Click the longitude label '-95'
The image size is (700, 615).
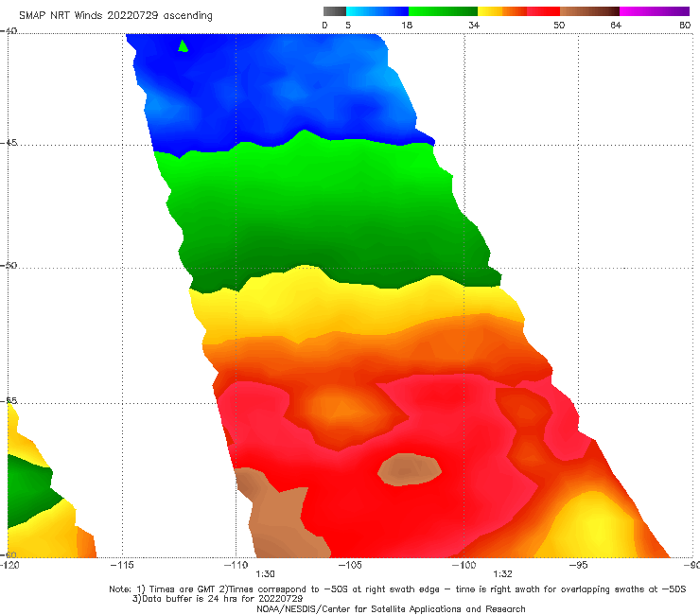578,565
